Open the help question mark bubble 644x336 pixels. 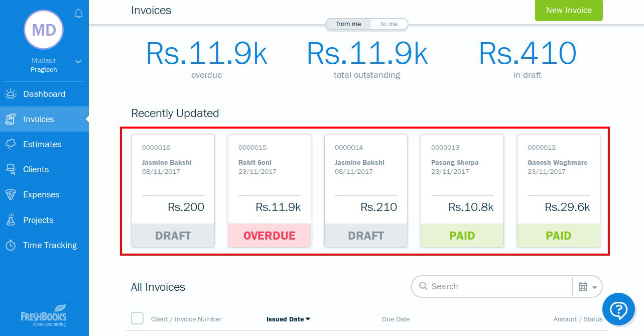[618, 309]
